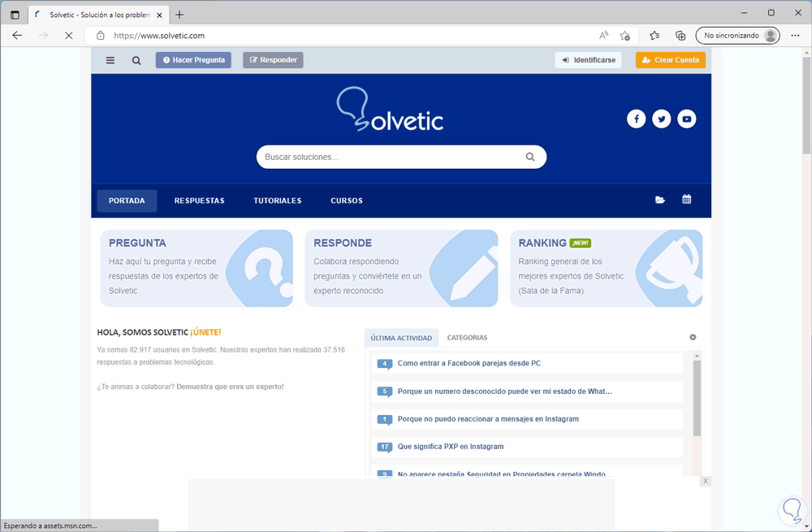The image size is (812, 532).
Task: Click Crear Cuenta button
Action: click(x=671, y=60)
